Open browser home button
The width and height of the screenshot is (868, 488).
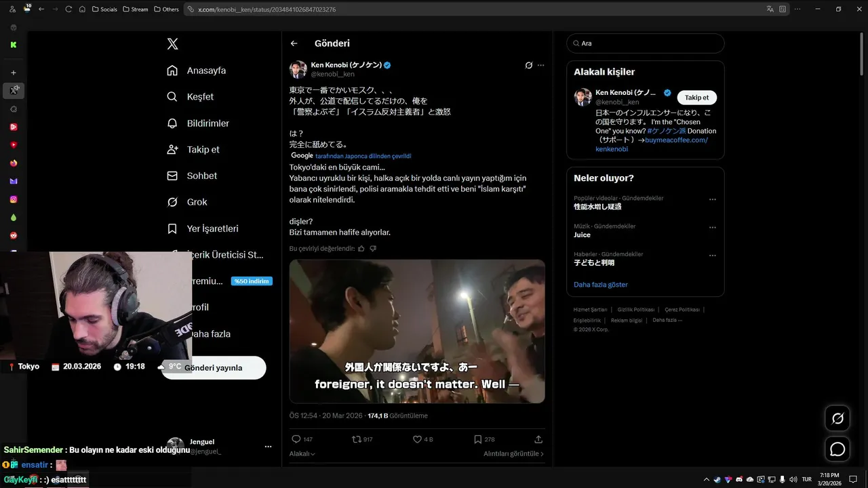[x=82, y=9]
